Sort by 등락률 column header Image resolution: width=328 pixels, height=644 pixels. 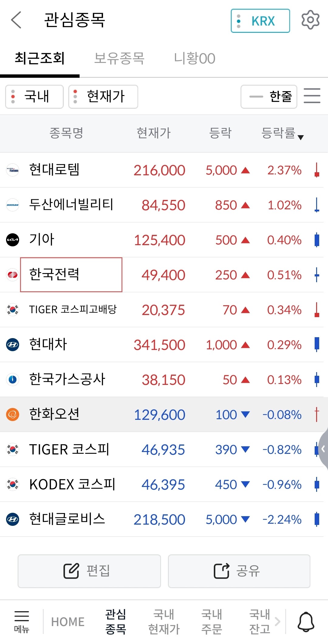click(x=282, y=133)
